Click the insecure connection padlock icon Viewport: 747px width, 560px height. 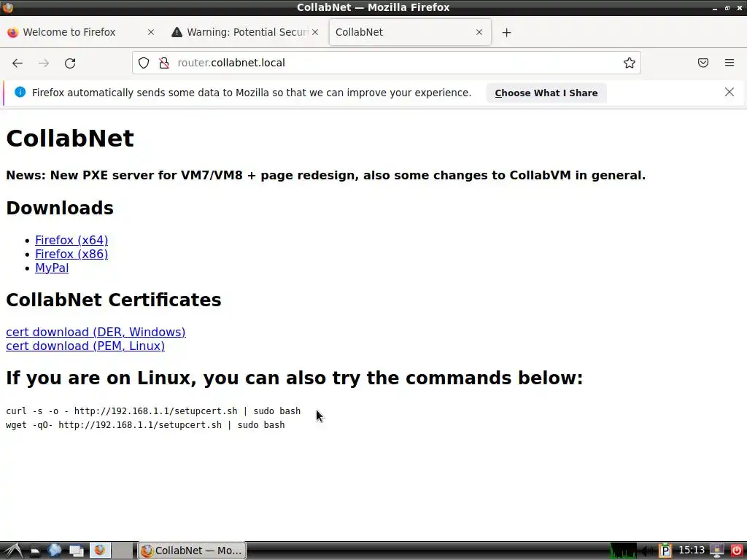coord(164,63)
